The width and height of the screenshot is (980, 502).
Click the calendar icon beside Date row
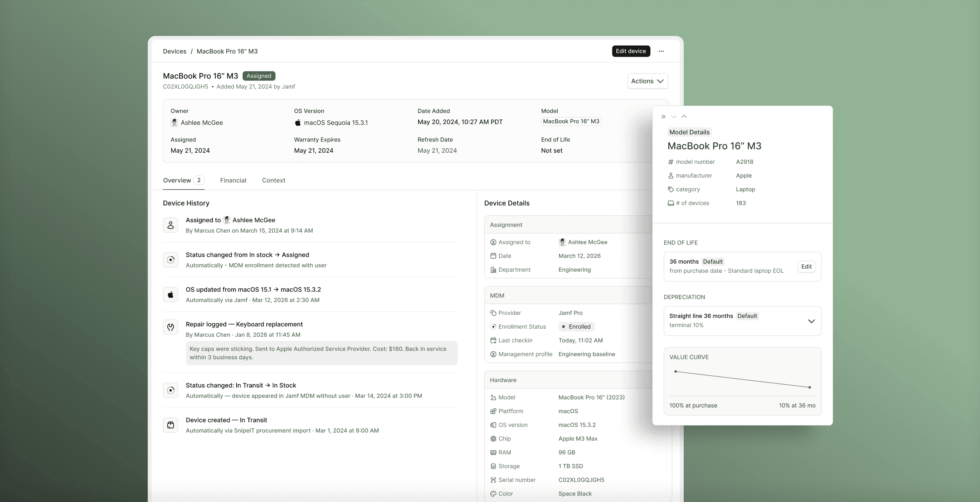pos(493,256)
